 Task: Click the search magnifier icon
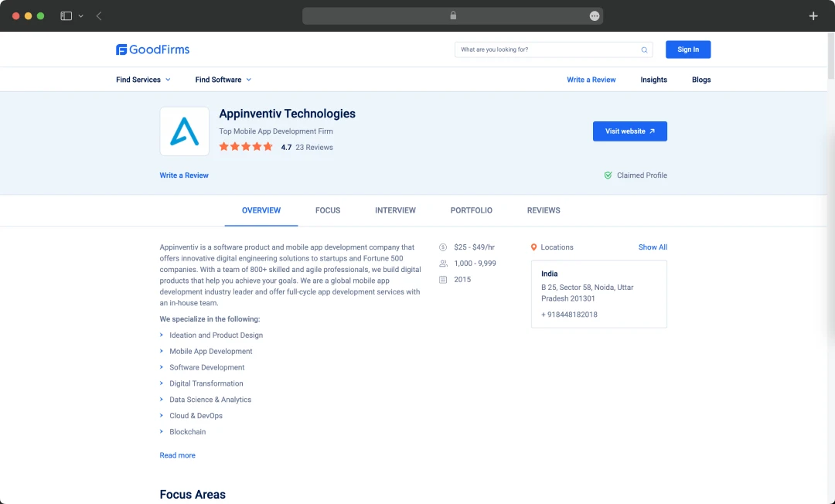644,50
